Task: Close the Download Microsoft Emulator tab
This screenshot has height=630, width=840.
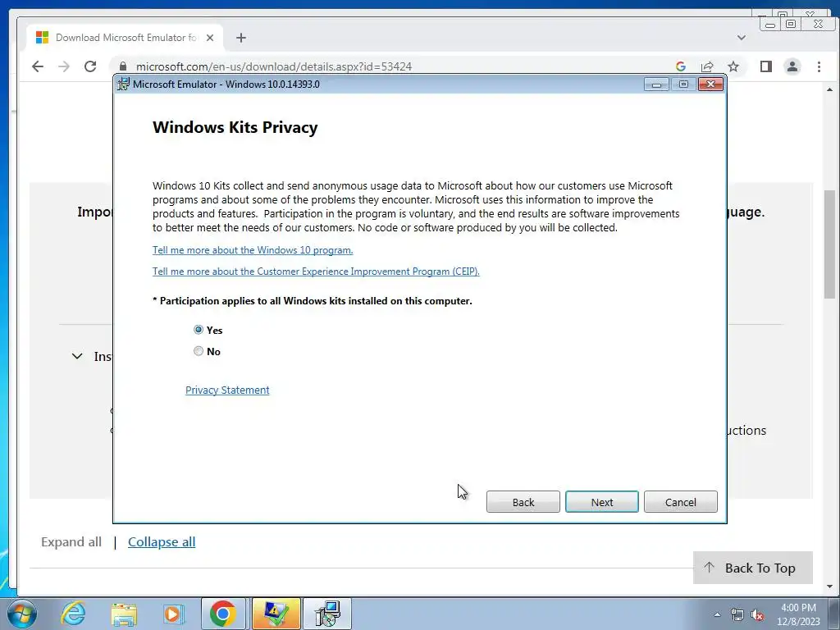Action: (210, 38)
